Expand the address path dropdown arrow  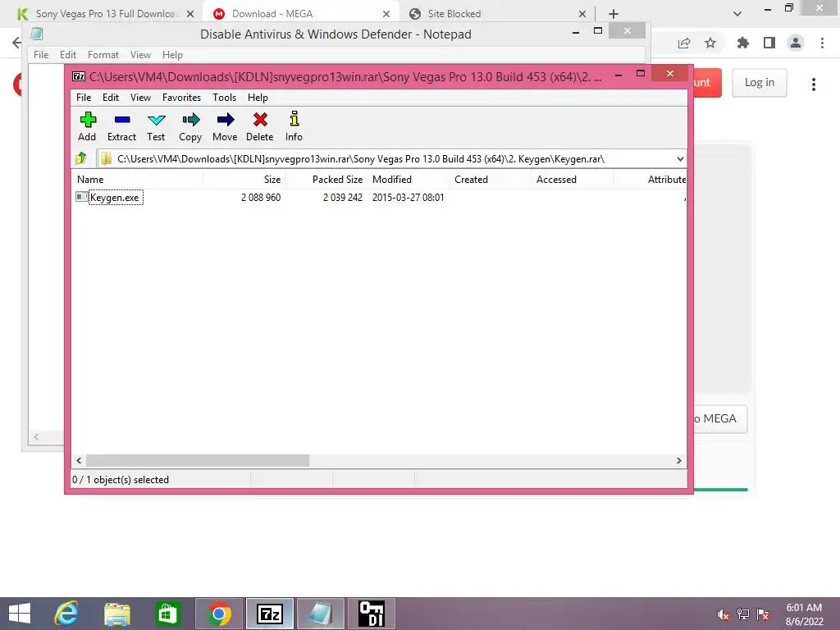680,158
